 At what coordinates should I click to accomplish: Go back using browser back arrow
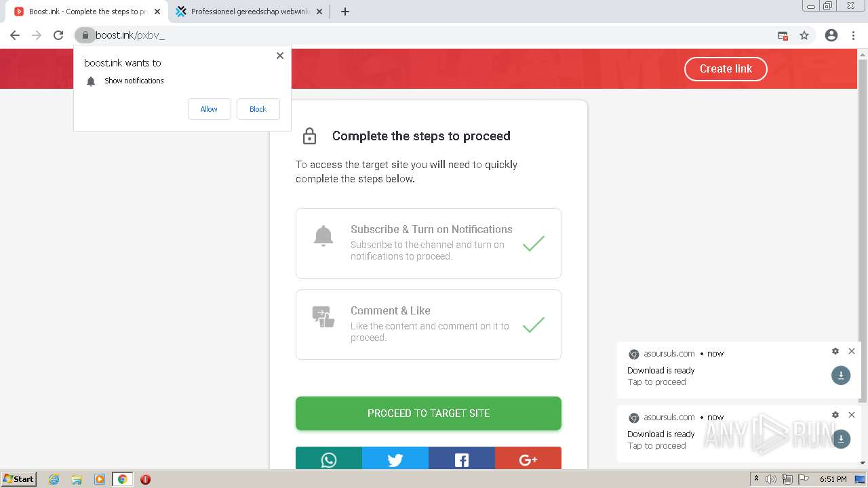[x=15, y=35]
